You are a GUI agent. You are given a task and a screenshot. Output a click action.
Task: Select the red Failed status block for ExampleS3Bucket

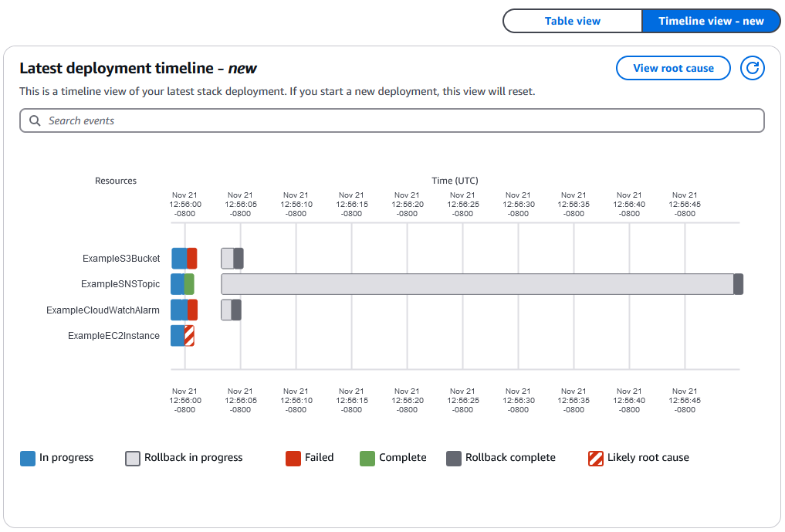(191, 258)
